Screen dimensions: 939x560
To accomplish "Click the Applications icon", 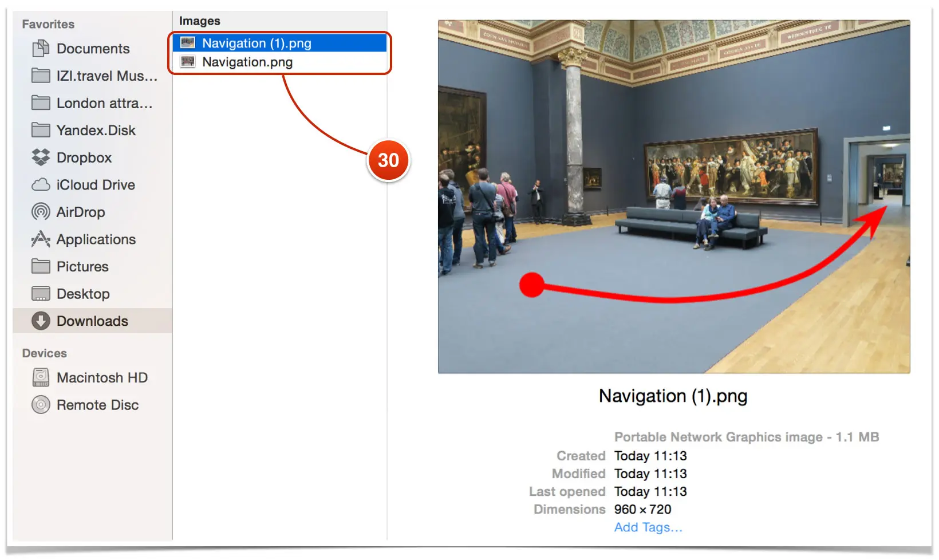I will [41, 239].
